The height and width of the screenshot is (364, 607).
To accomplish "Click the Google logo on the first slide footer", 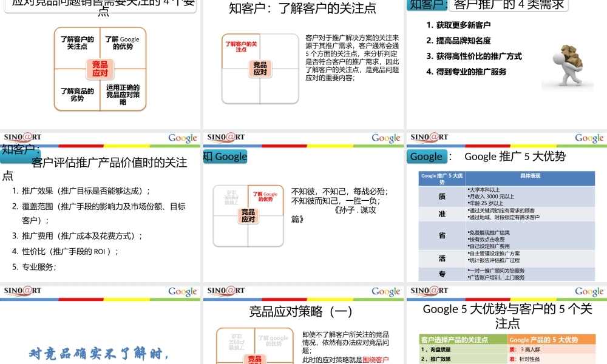I will coord(182,138).
